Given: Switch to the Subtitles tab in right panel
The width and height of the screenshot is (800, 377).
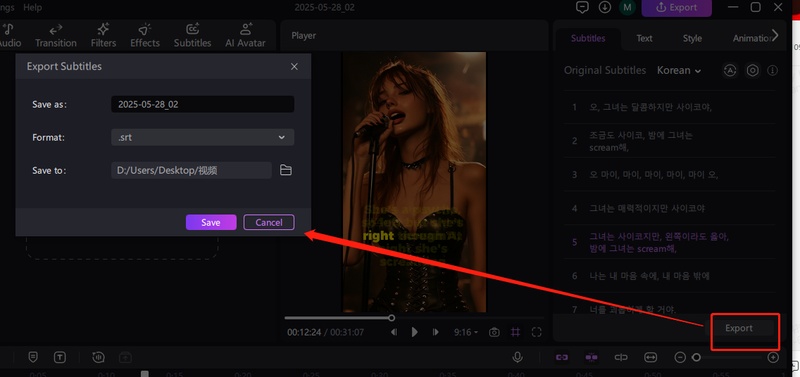Looking at the screenshot, I should pyautogui.click(x=588, y=38).
